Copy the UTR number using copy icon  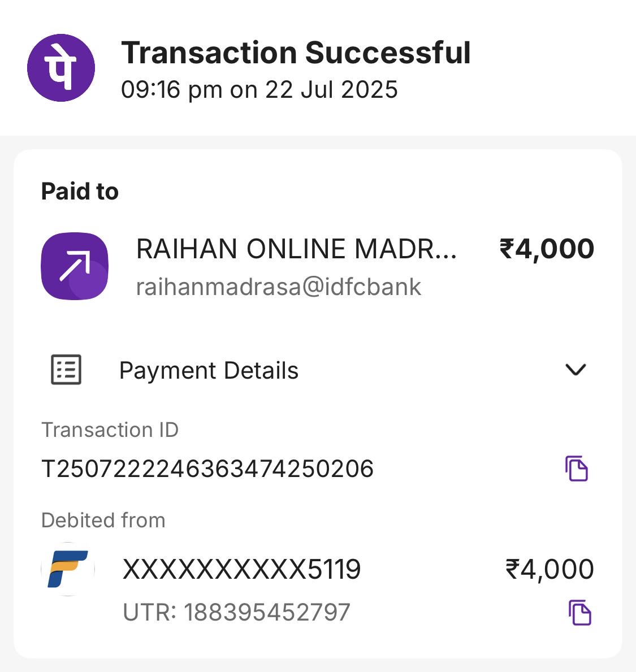[x=579, y=613]
